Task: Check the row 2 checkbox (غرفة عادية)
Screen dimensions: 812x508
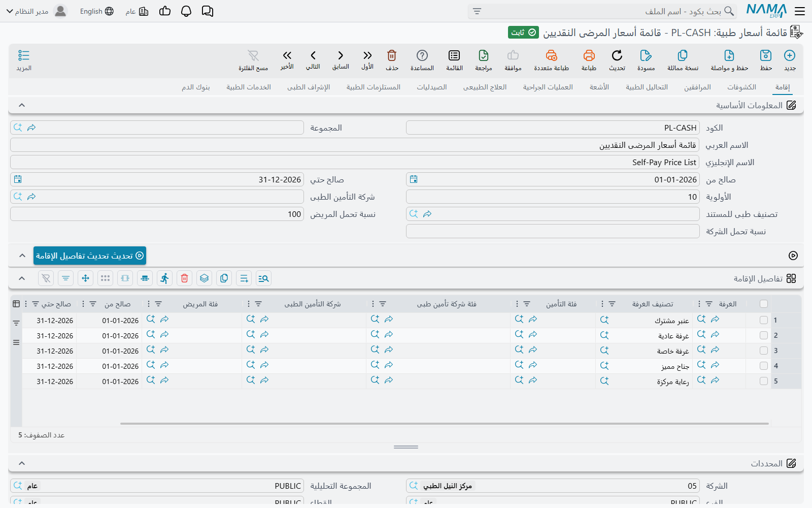Action: click(x=764, y=335)
